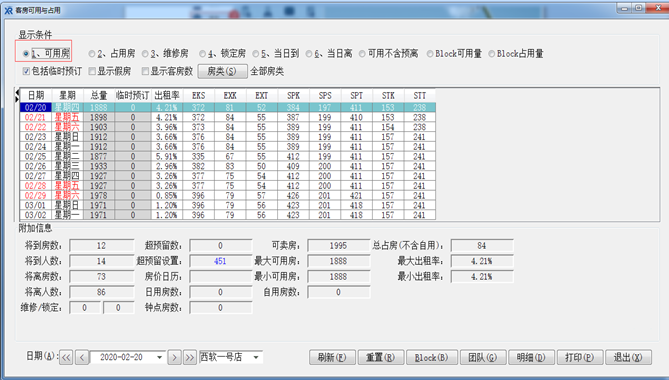The height and width of the screenshot is (380, 669).
Task: Select the 02/25 date row
Action: tap(227, 157)
